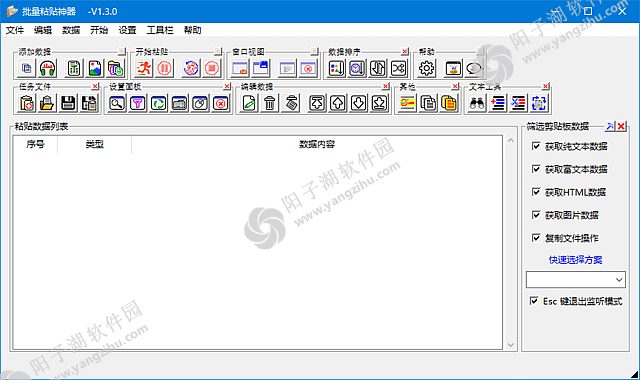
Task: Click the purple funnel filter panel icon
Action: click(x=138, y=103)
